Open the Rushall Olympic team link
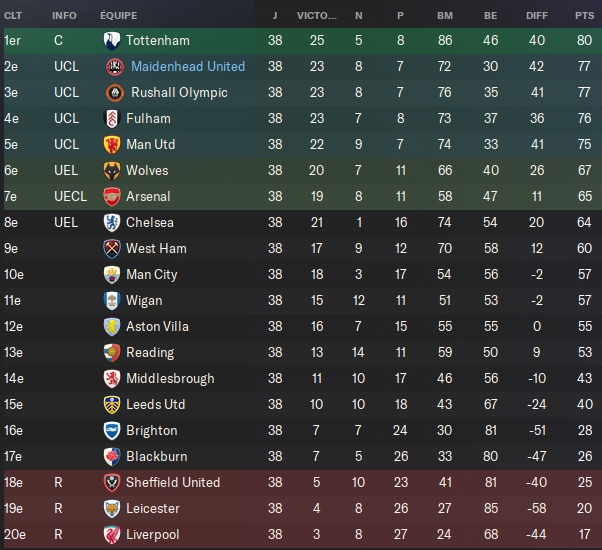The width and height of the screenshot is (602, 550). (176, 92)
